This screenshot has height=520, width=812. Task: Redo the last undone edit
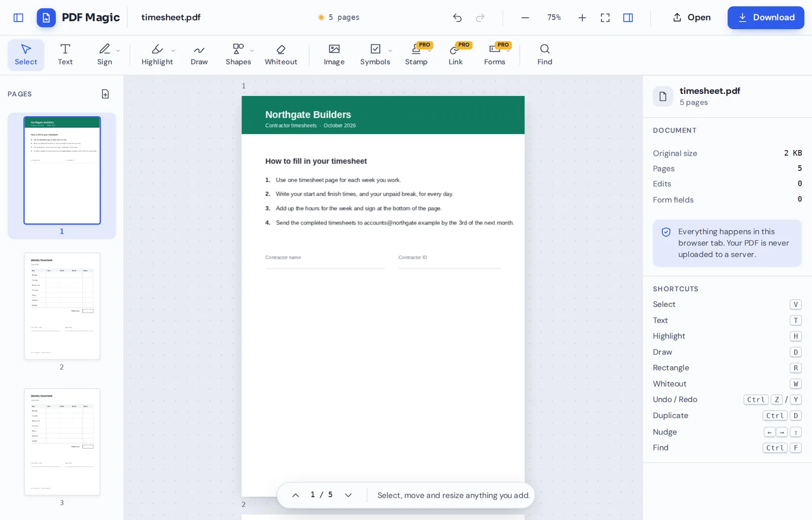(480, 18)
